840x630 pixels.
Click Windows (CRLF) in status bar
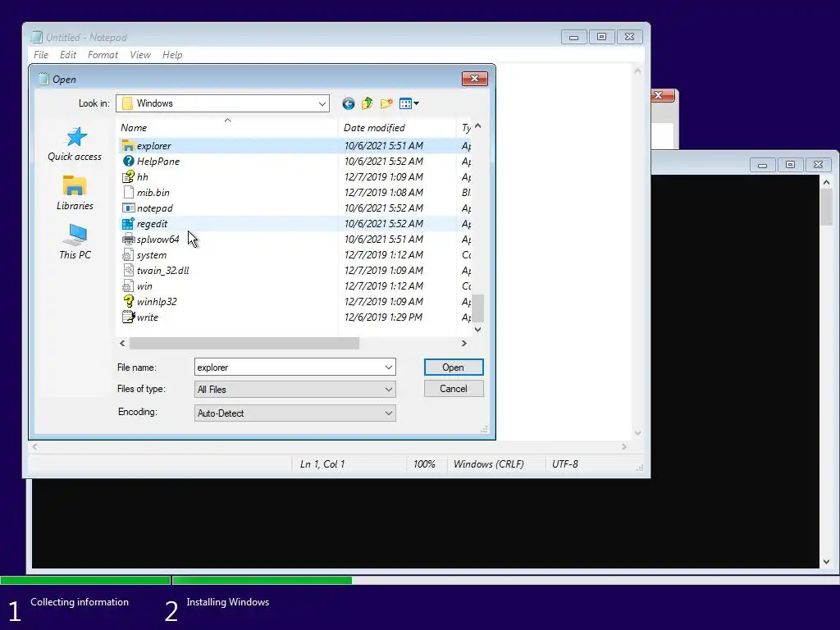coord(489,464)
